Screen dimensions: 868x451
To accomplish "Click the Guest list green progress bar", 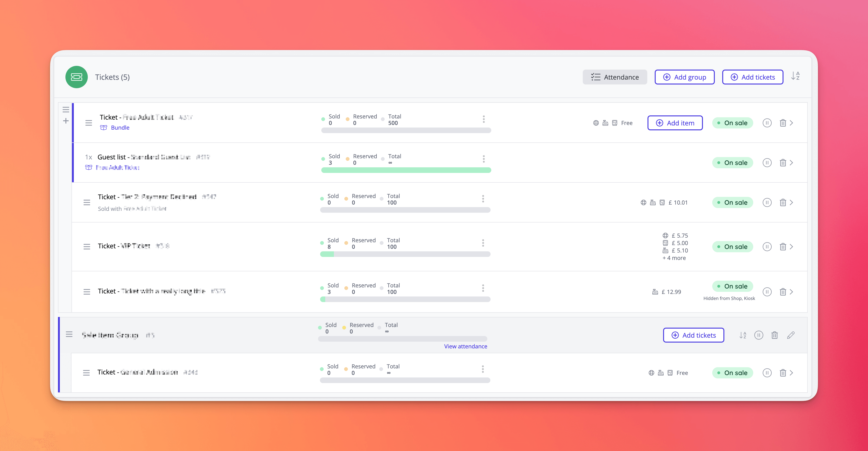I will click(406, 170).
